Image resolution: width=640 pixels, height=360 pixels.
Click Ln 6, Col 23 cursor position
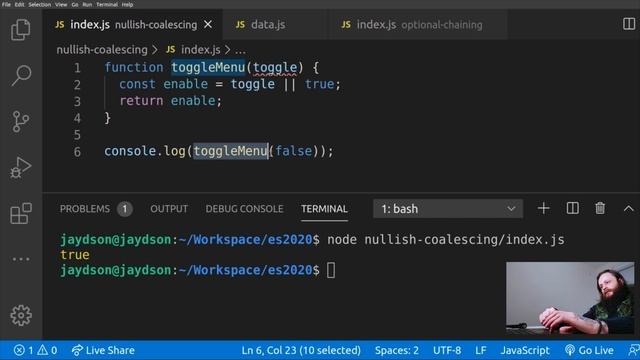[x=301, y=350]
